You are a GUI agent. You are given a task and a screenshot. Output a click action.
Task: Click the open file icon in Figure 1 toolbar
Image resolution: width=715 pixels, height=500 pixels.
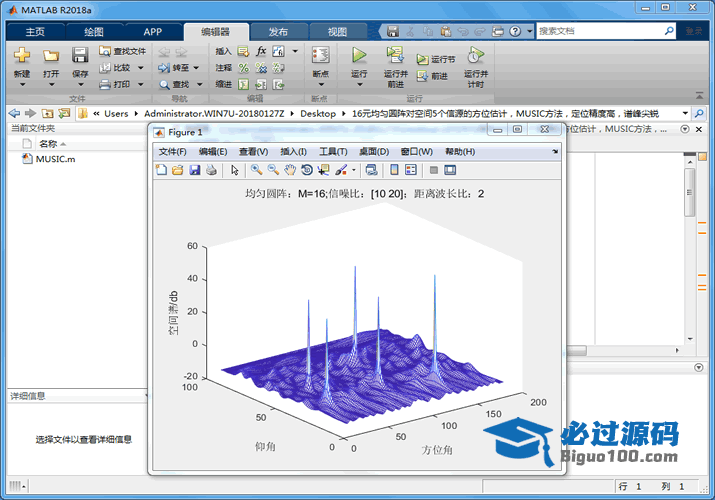(x=178, y=170)
